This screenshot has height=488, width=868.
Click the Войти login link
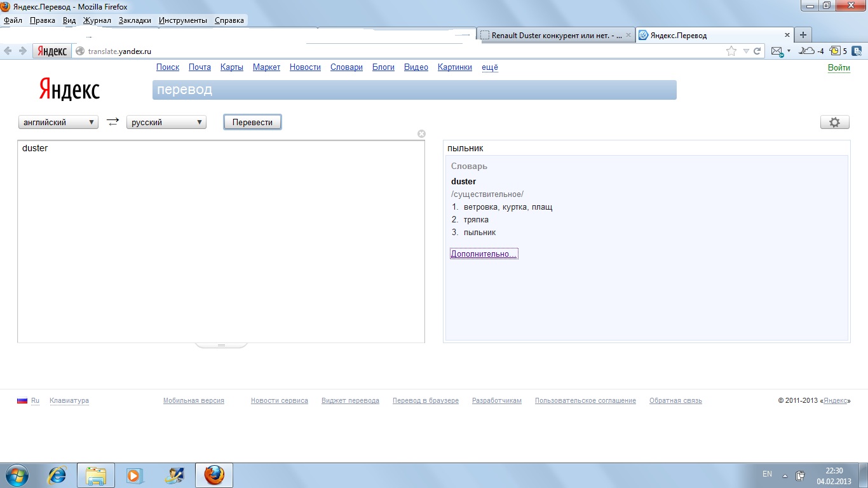click(839, 68)
